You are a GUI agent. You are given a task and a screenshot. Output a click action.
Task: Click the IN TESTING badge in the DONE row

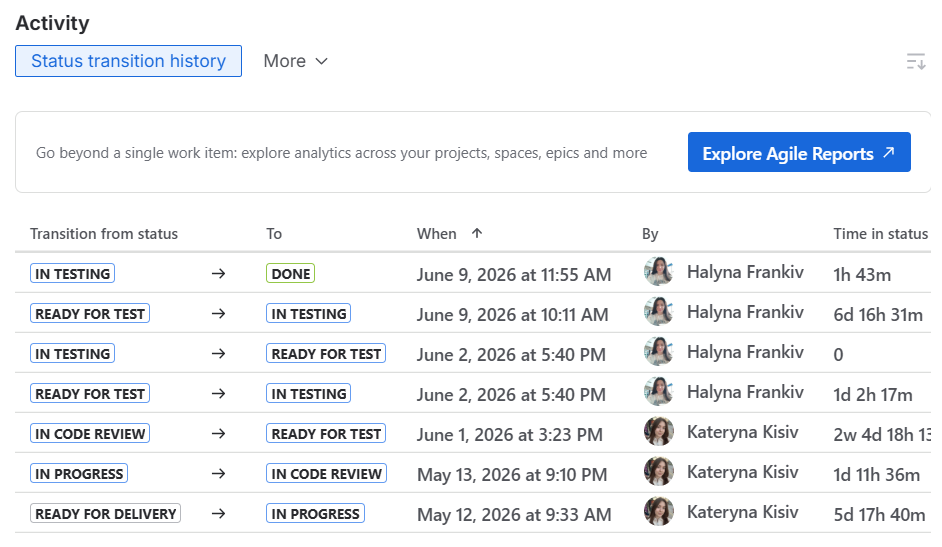73,274
